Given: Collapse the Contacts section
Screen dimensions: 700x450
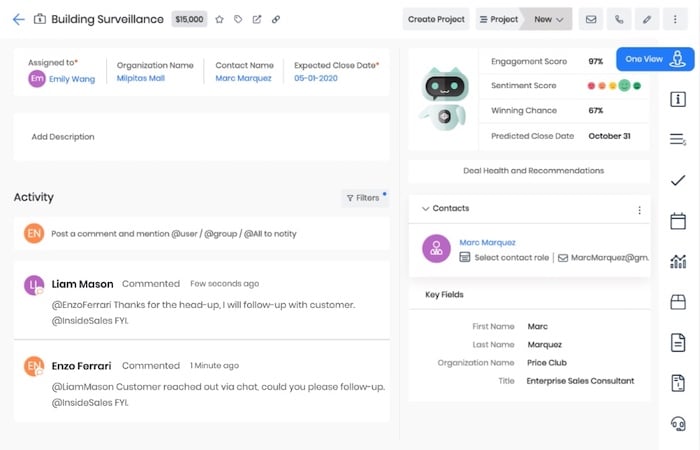Looking at the screenshot, I should click(426, 209).
